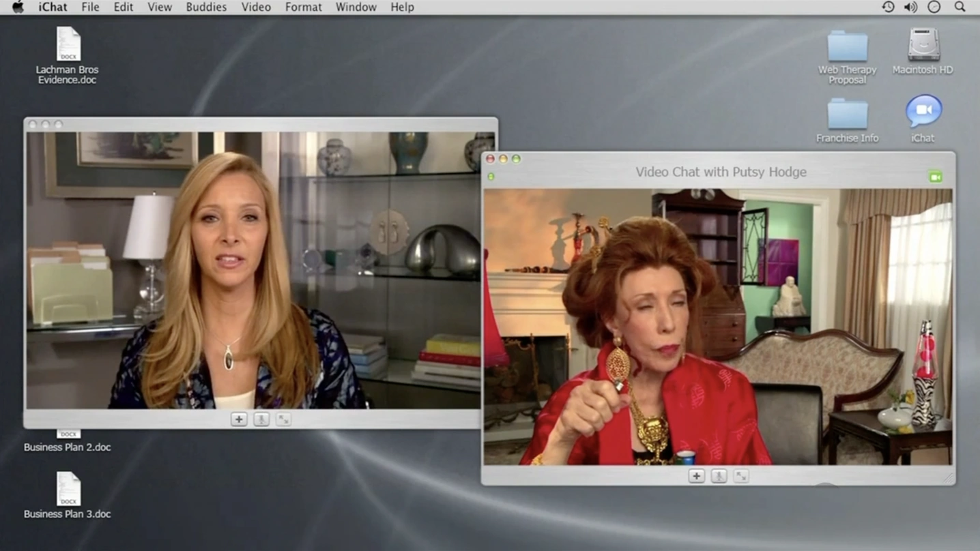The height and width of the screenshot is (551, 980).
Task: Click the add (+) button in Putsy Hodge window
Action: (x=696, y=476)
